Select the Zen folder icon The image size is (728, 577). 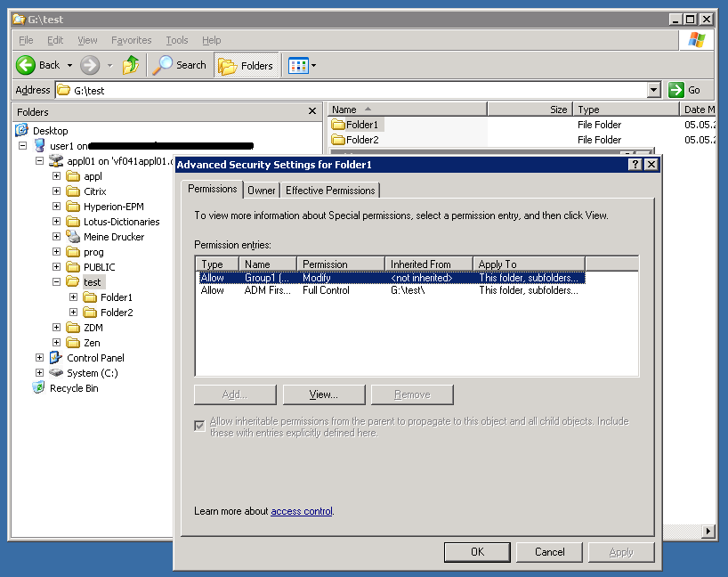click(x=73, y=343)
